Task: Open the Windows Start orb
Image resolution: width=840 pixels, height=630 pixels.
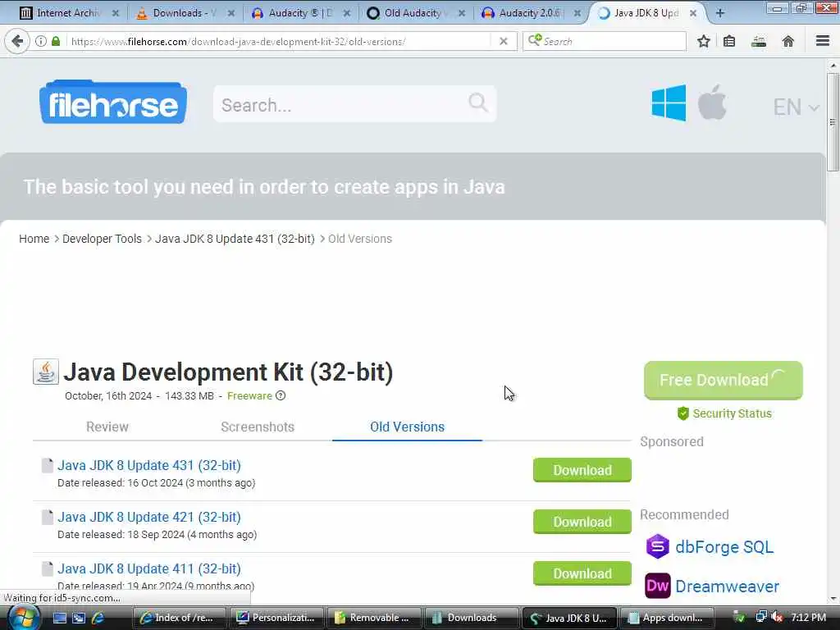Action: click(22, 618)
